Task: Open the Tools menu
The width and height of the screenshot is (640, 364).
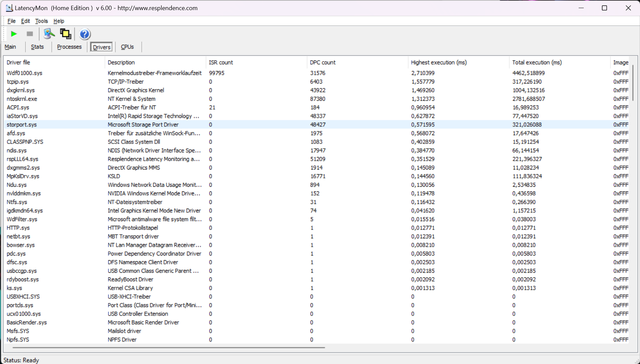Action: click(x=41, y=21)
